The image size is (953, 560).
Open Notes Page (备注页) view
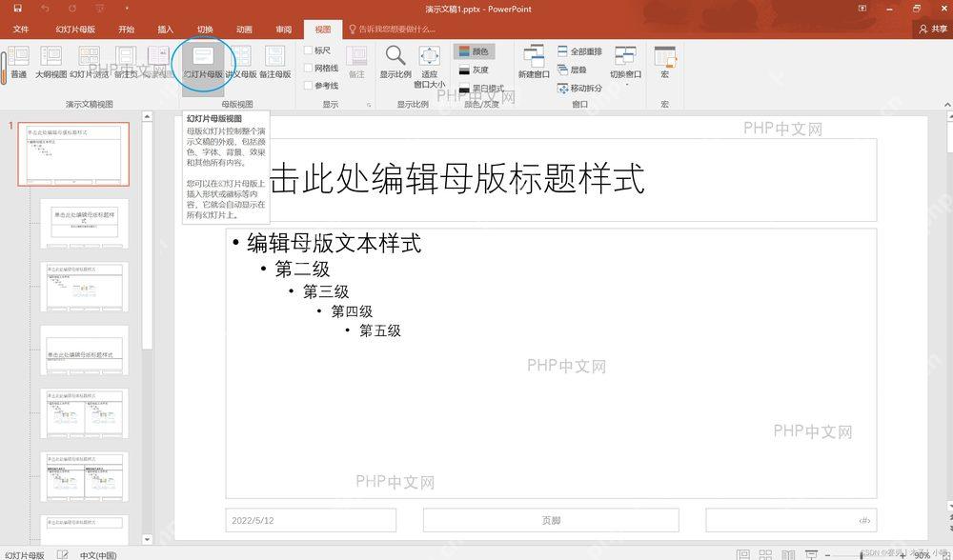pyautogui.click(x=126, y=63)
